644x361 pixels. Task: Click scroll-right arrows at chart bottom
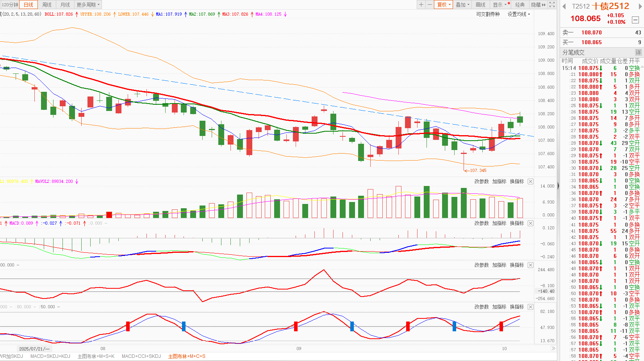(x=553, y=348)
